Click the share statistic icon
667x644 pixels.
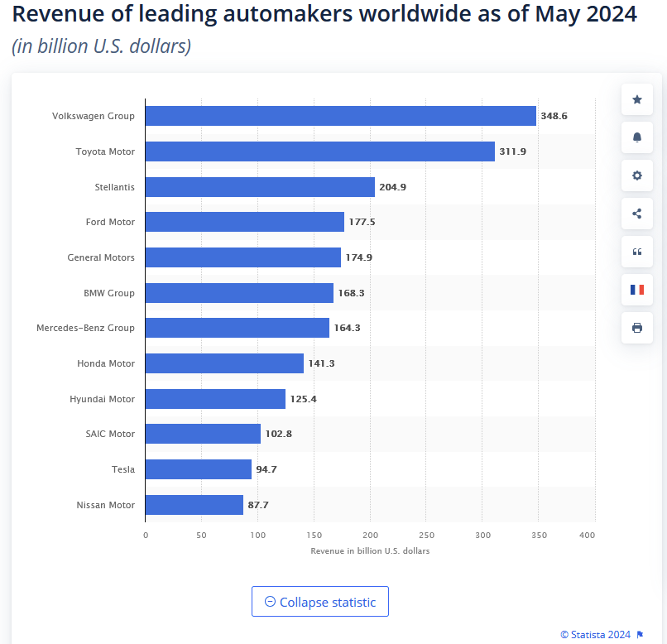[637, 214]
